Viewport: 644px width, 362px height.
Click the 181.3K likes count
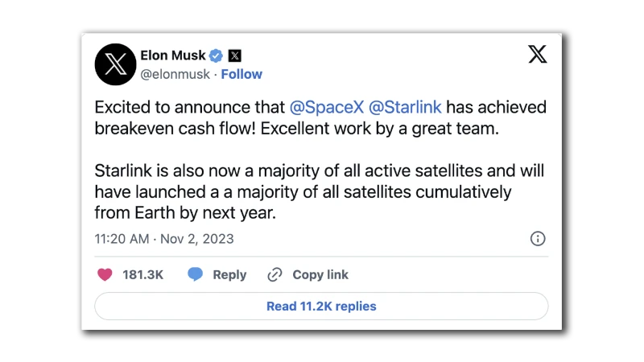tap(142, 274)
